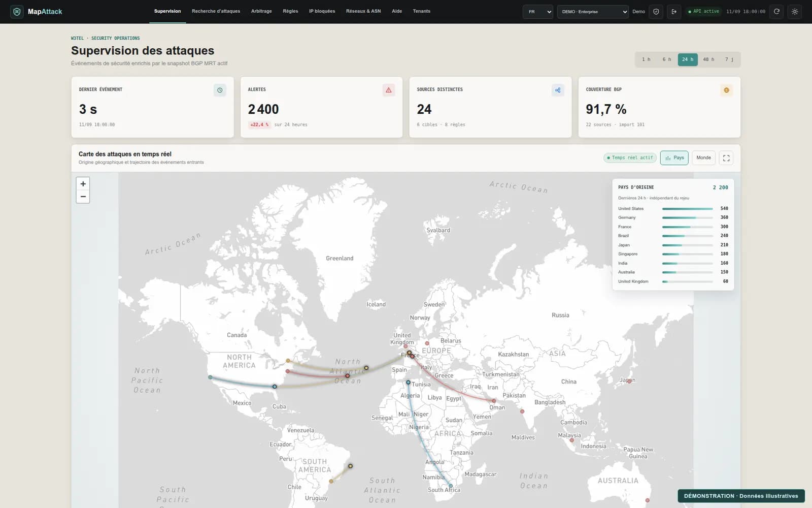Zoom out the map with minus

83,197
